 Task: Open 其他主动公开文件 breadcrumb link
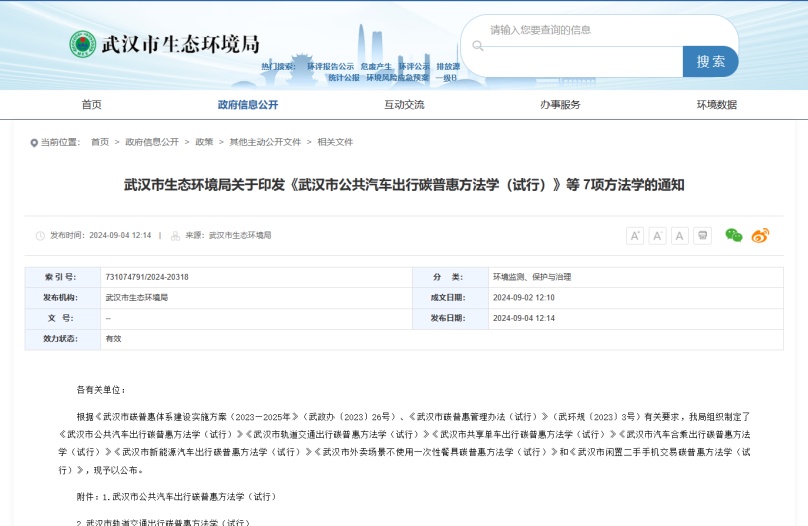265,142
